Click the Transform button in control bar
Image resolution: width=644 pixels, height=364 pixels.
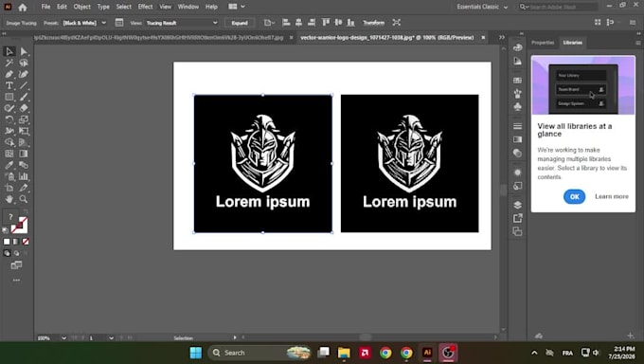374,23
